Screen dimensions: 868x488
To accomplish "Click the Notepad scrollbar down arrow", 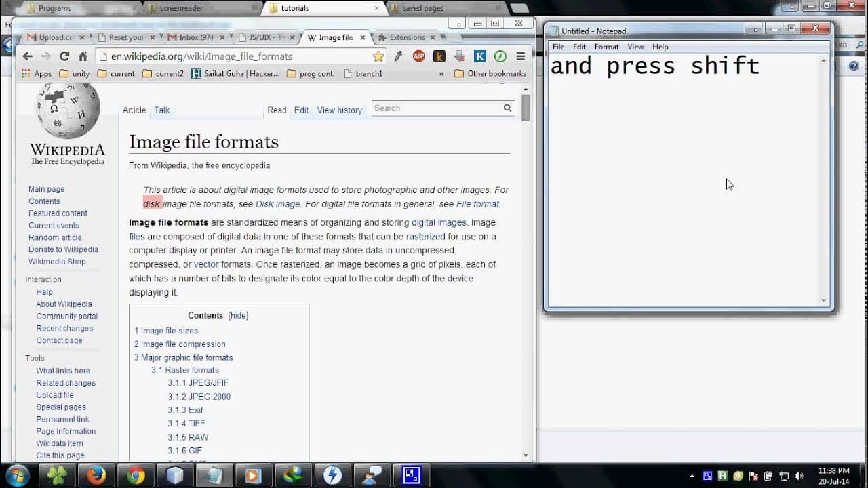I will pyautogui.click(x=824, y=300).
